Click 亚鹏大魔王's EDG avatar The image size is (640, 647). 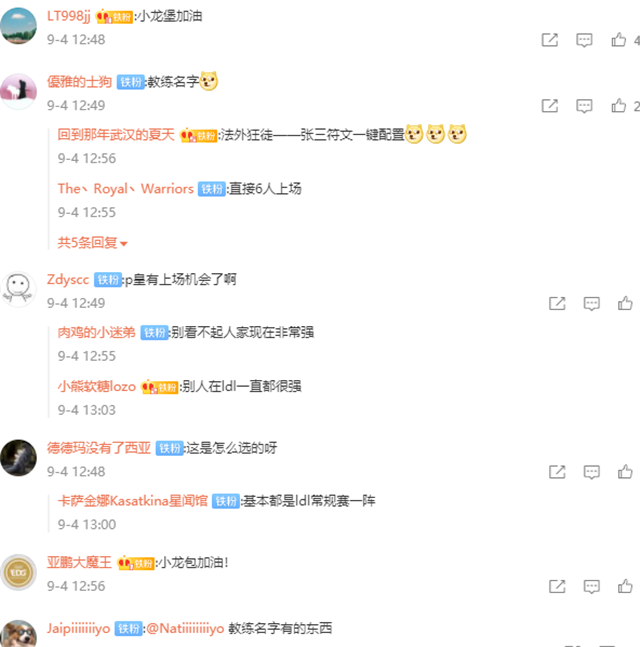click(19, 573)
